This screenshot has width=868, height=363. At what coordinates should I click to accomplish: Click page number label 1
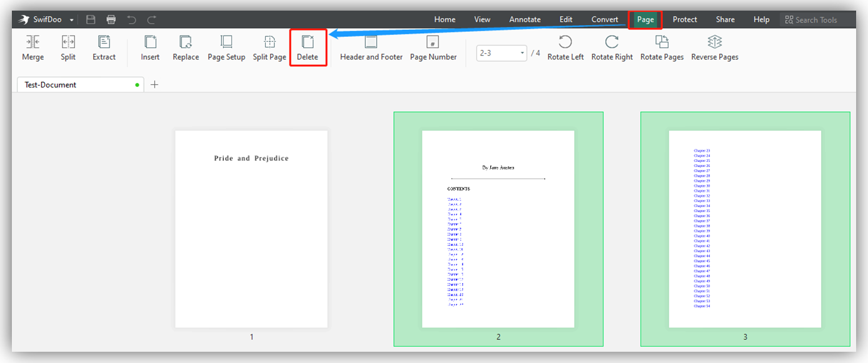pyautogui.click(x=251, y=337)
